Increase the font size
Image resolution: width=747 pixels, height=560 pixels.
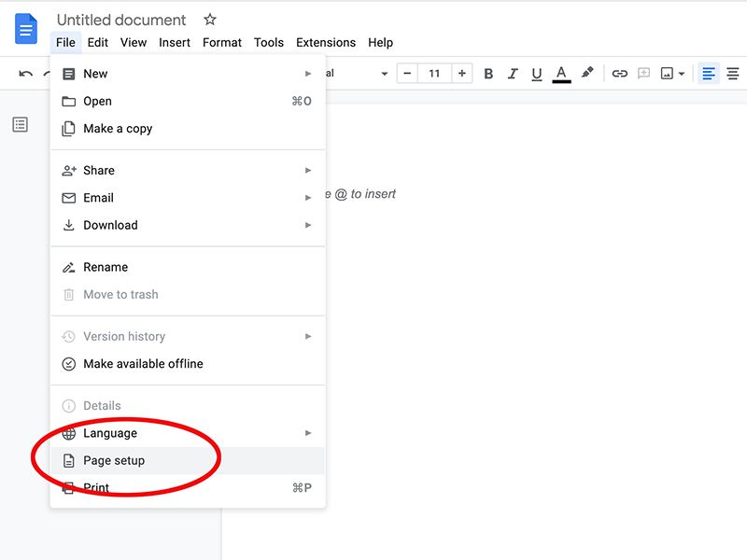[x=461, y=73]
